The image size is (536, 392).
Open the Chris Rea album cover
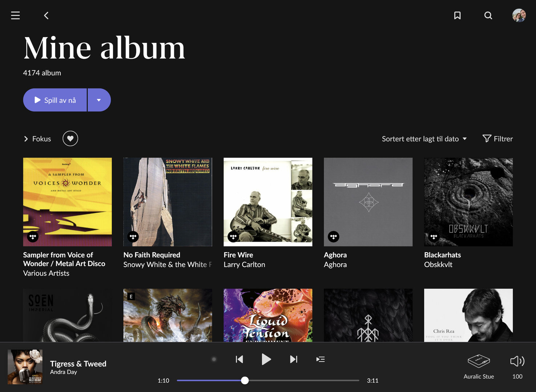tap(468, 315)
